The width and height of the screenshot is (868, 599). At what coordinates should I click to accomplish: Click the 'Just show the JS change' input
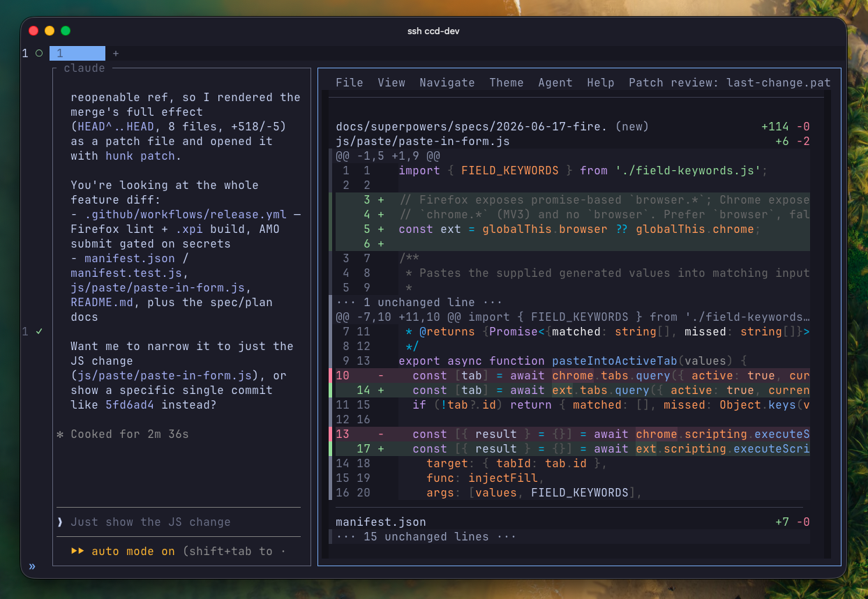(151, 522)
